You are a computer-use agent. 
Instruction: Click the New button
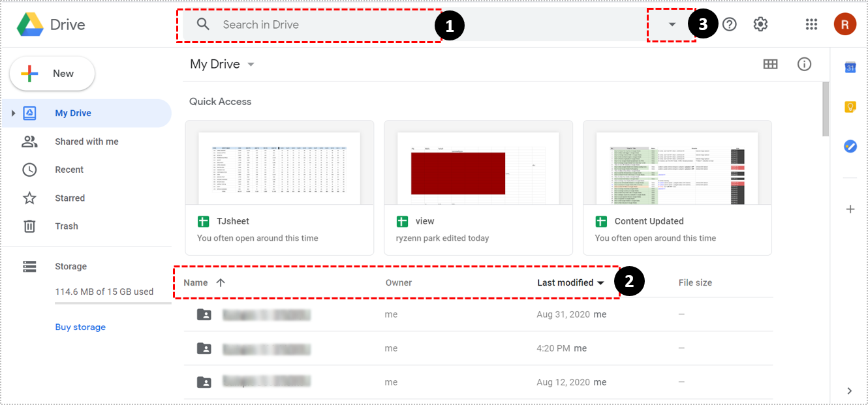coord(52,74)
